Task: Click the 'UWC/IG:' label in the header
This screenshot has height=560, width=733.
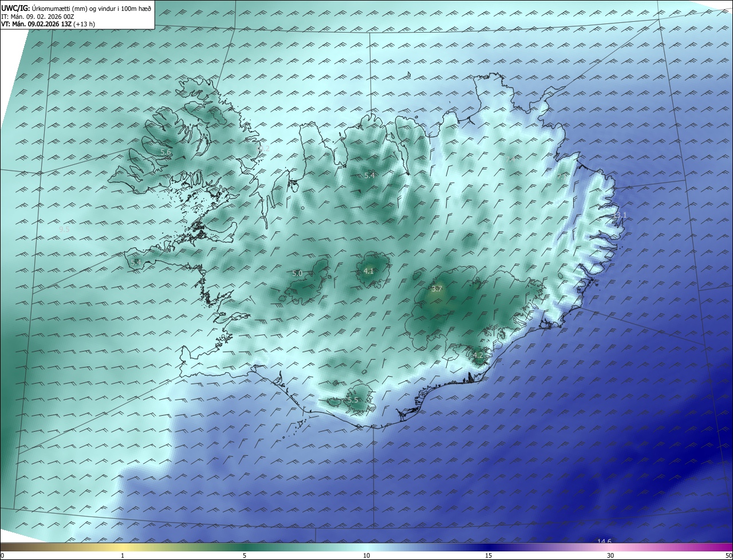Action: click(x=15, y=8)
